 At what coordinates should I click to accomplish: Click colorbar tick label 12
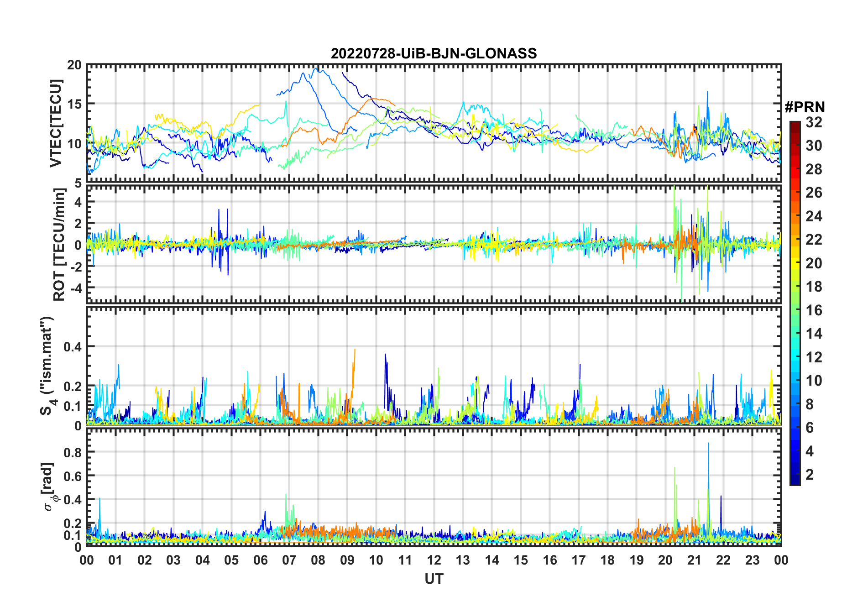[x=814, y=357]
